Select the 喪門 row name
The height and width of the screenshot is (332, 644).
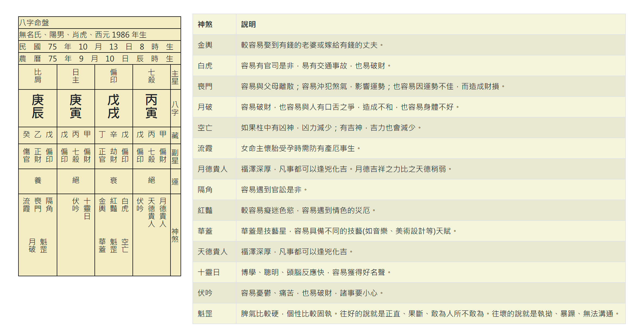tap(205, 86)
